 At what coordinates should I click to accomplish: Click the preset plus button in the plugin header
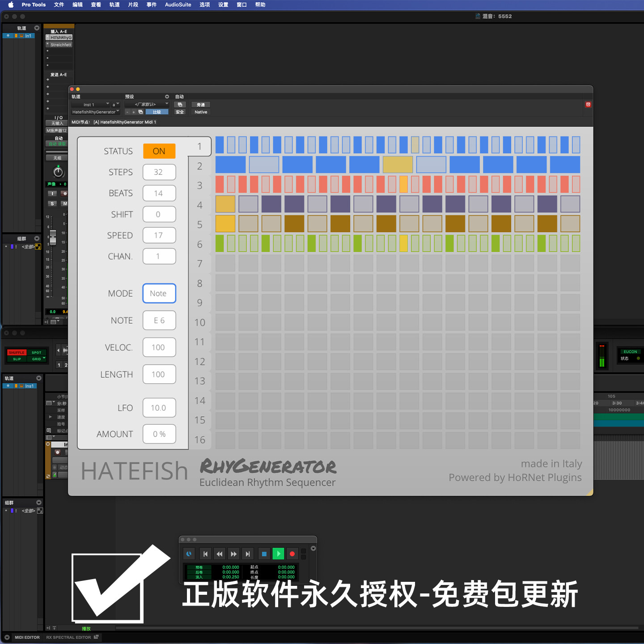pyautogui.click(x=133, y=112)
